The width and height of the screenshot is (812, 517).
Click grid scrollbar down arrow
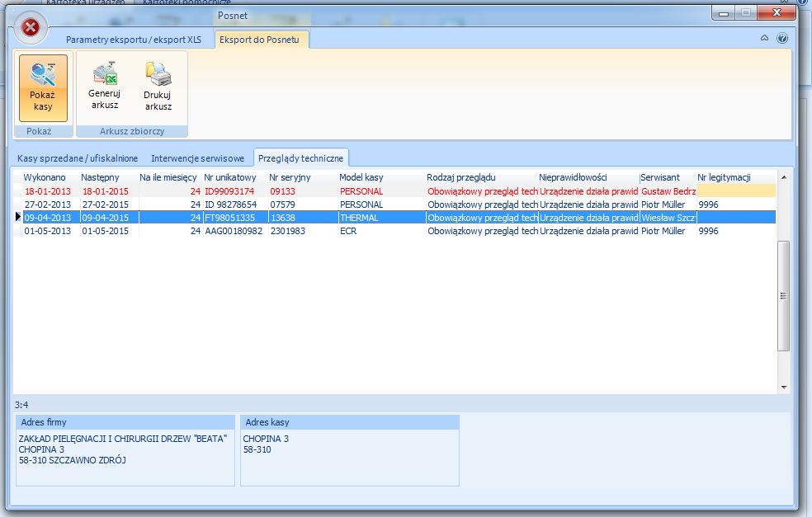pos(784,387)
